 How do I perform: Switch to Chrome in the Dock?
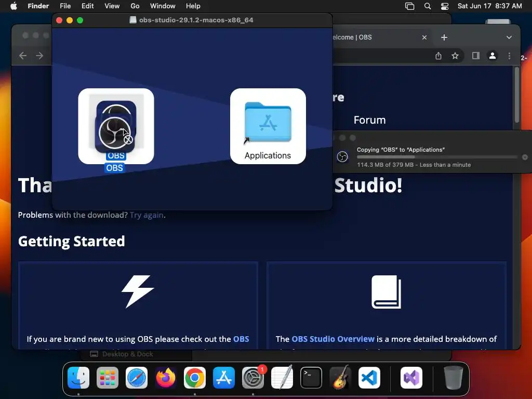195,378
